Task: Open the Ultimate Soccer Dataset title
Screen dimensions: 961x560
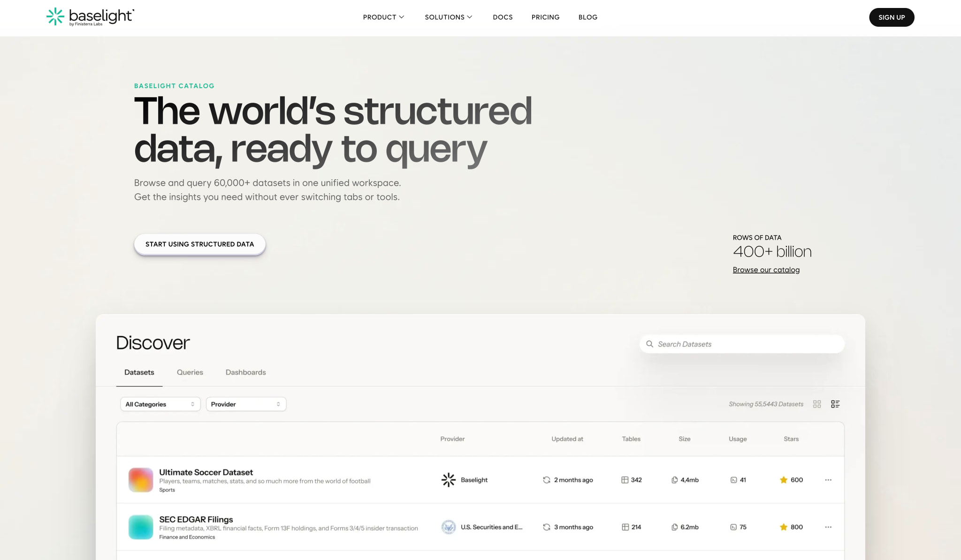Action: tap(206, 472)
